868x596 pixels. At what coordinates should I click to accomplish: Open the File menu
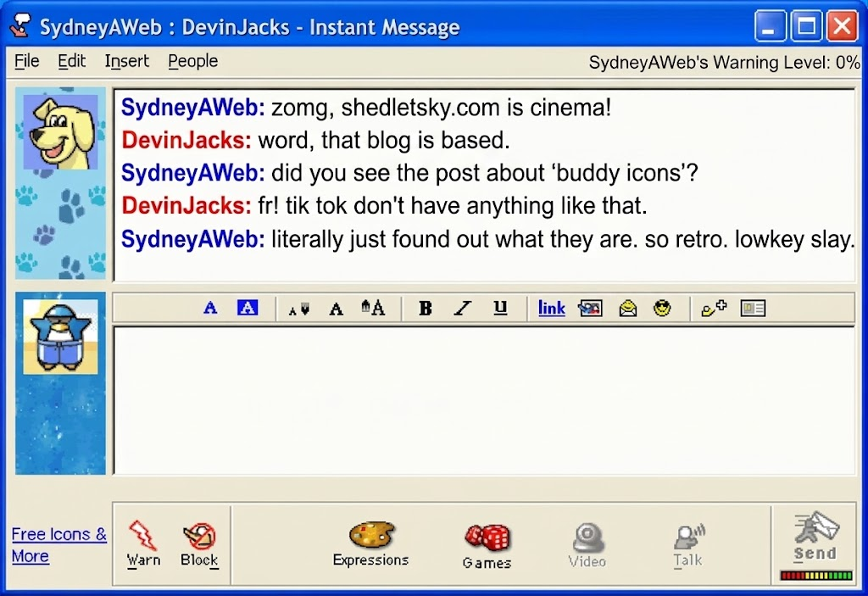[x=26, y=61]
